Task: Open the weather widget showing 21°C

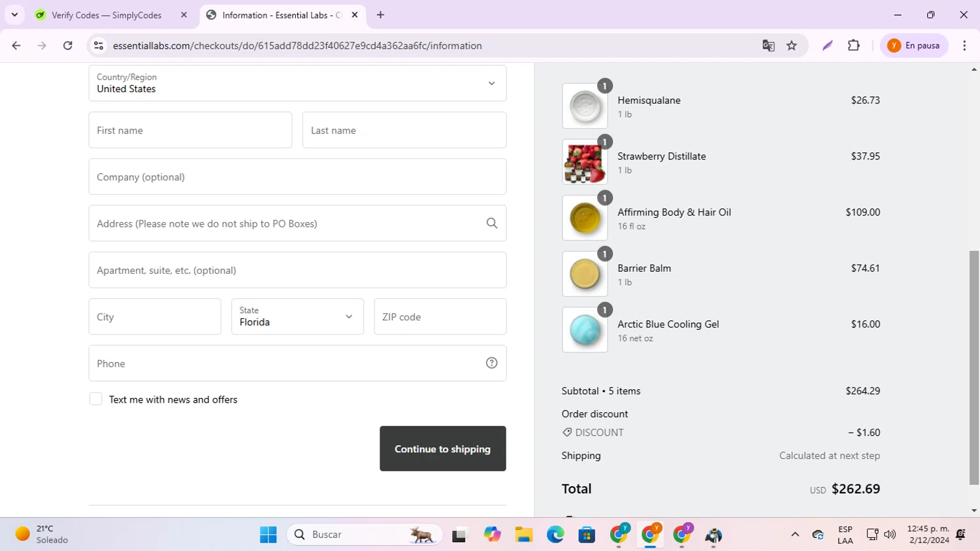Action: coord(42,535)
